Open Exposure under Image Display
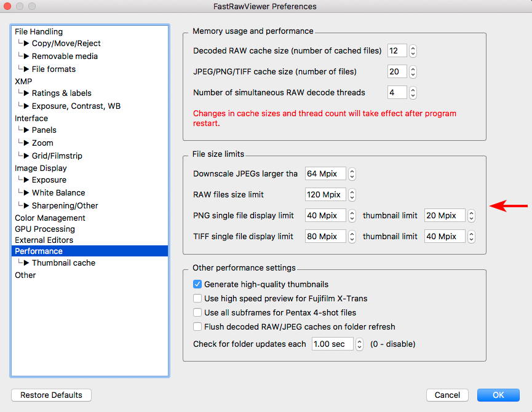 tap(49, 180)
